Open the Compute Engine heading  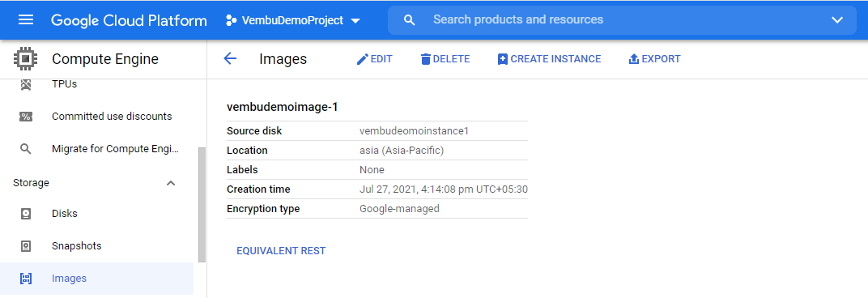105,59
